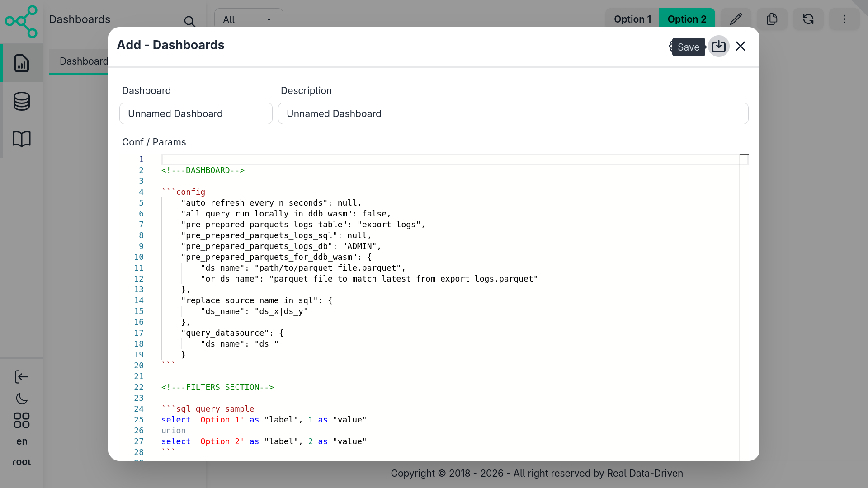Viewport: 868px width, 488px height.
Task: Close the Add - Dashboards dialog
Action: point(740,47)
